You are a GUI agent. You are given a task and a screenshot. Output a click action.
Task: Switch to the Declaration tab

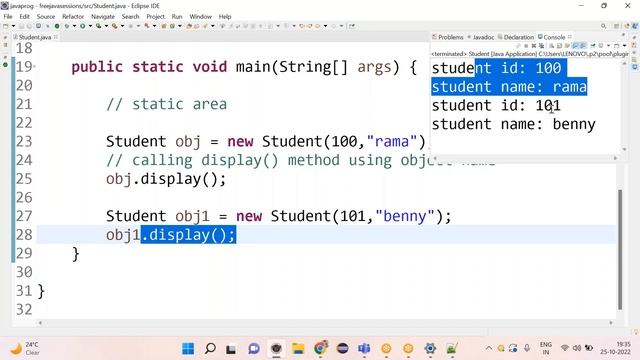coord(516,37)
